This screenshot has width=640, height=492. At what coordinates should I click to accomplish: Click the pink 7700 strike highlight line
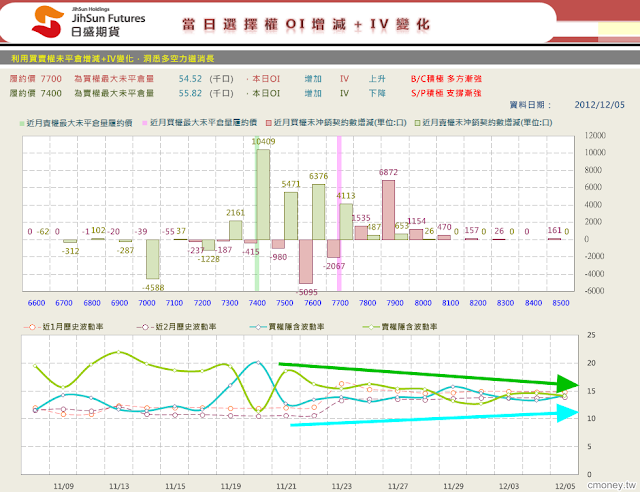[x=339, y=214]
